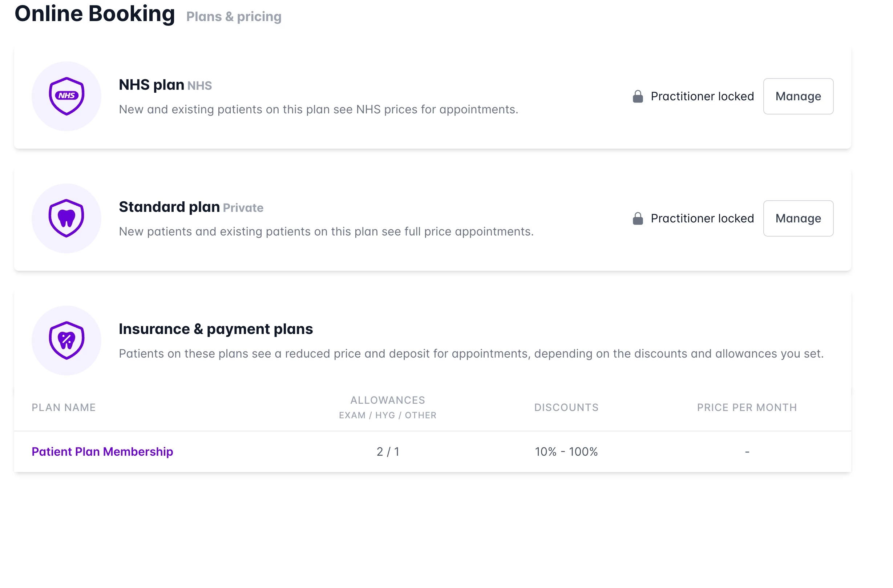Click the PLAN NAME column header
Viewport: 893px width, 588px height.
pyautogui.click(x=64, y=407)
